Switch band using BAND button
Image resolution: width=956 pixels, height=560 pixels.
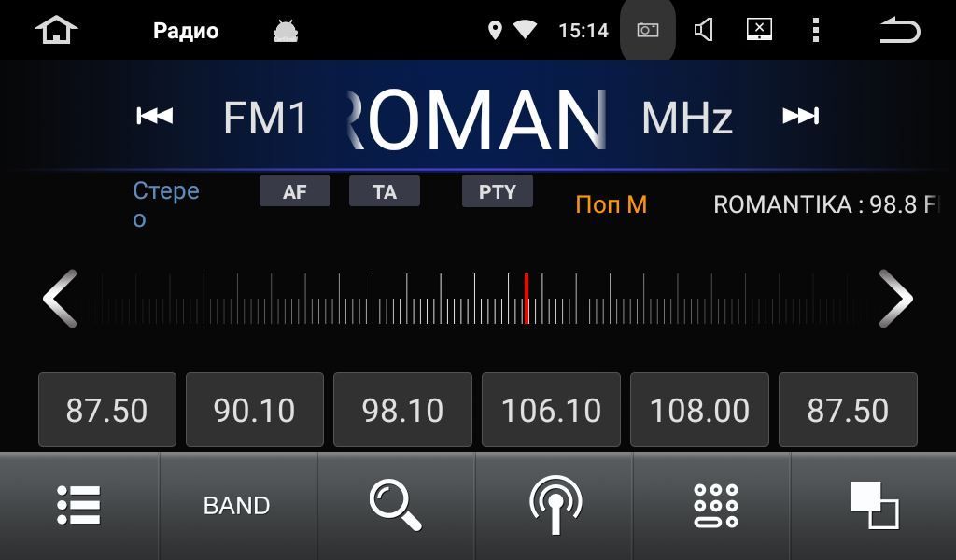(237, 505)
